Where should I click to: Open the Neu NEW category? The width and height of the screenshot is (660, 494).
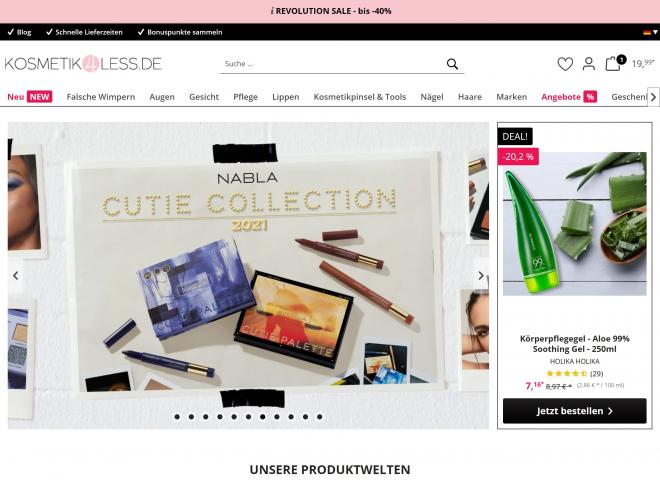(29, 97)
